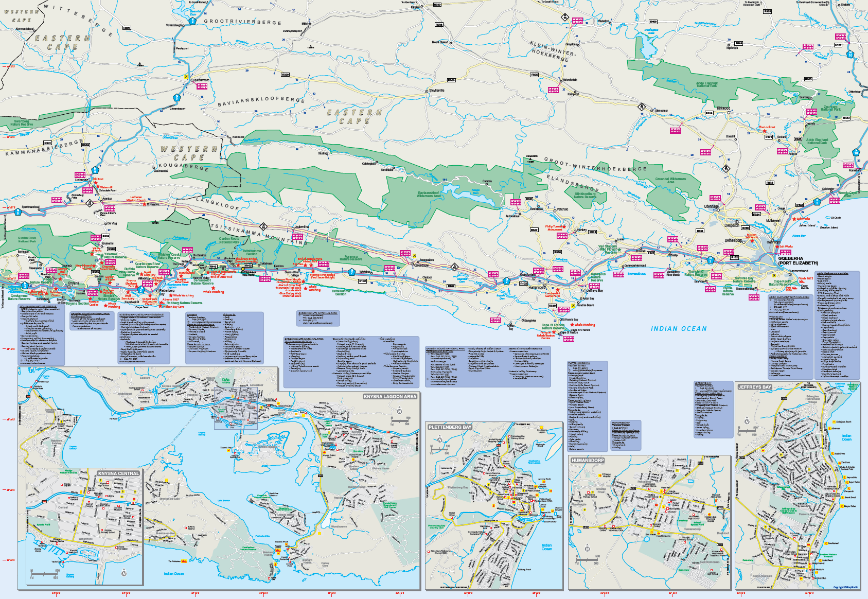Click the R75 diamond marker near Waterford
The image size is (868, 599).
coord(564,17)
